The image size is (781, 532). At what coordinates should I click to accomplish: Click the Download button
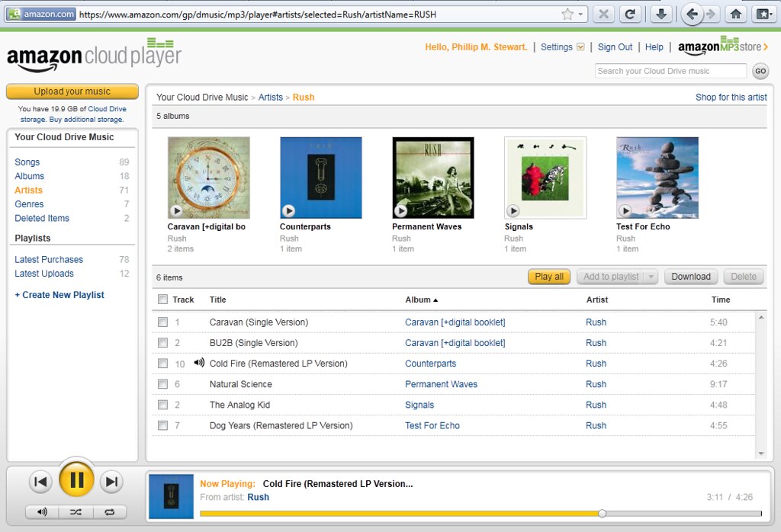click(x=691, y=277)
